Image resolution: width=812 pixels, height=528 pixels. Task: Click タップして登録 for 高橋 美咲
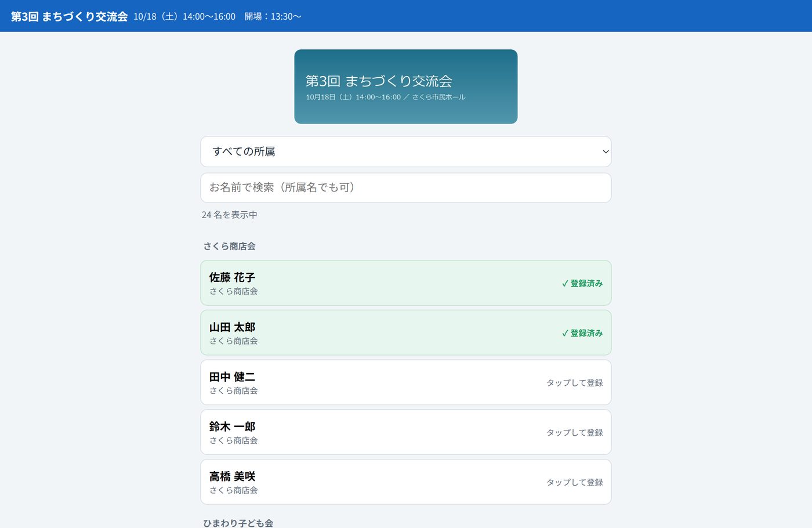coord(575,482)
